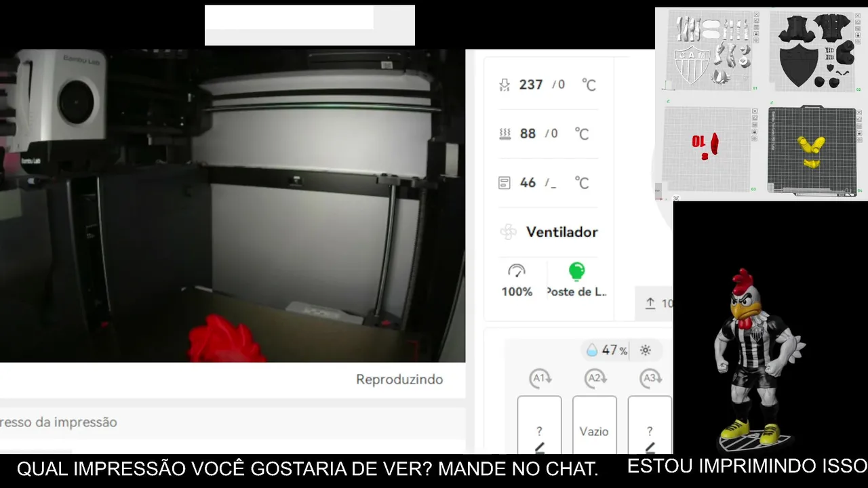868x488 pixels.
Task: Click the chamber temperature value 46
Action: tap(528, 182)
